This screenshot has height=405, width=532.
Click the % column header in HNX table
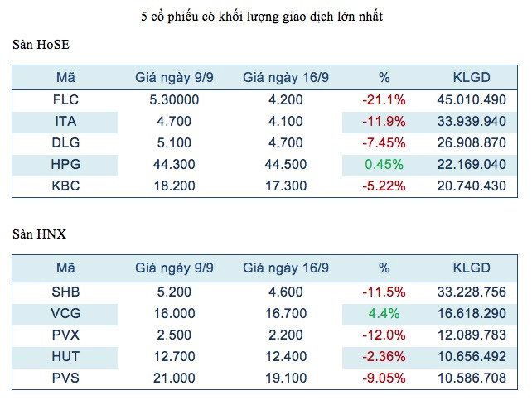pos(384,268)
